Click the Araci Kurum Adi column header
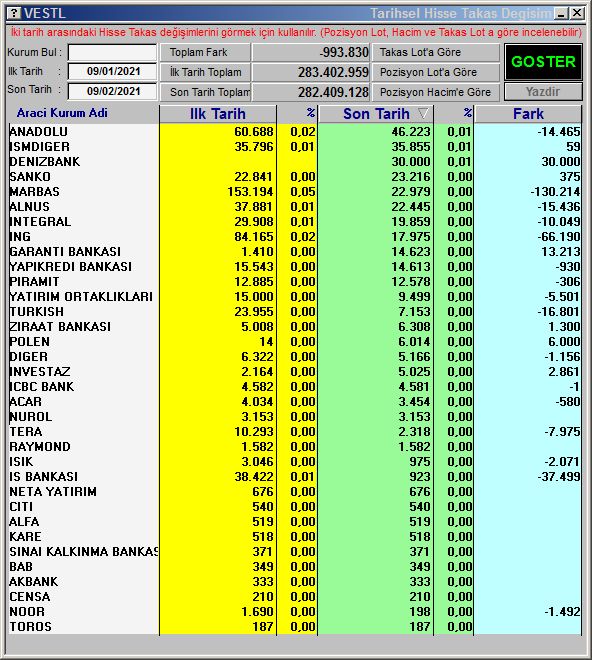The height and width of the screenshot is (660, 592). 62,113
